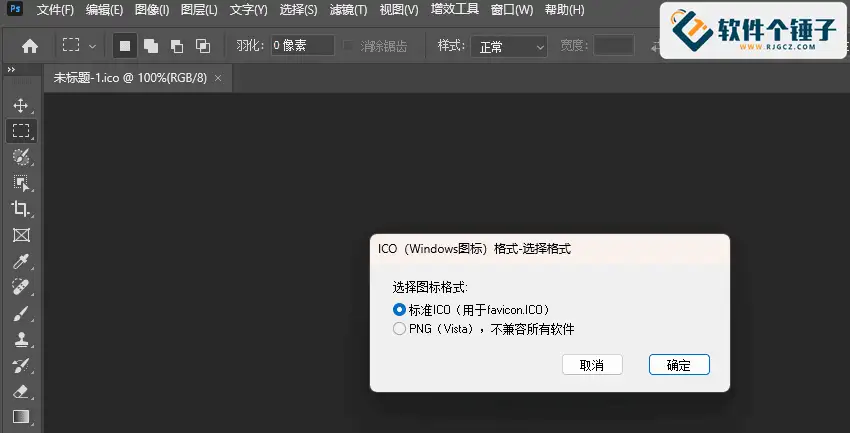Open the 文件(F) menu
The image size is (850, 433).
[x=55, y=10]
